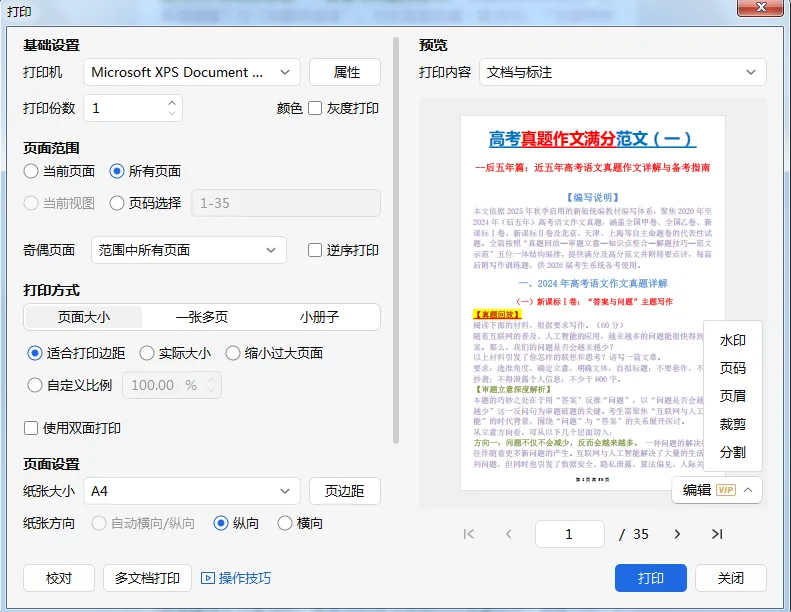This screenshot has height=612, width=791.
Task: Open 页边距 settings
Action: (345, 491)
